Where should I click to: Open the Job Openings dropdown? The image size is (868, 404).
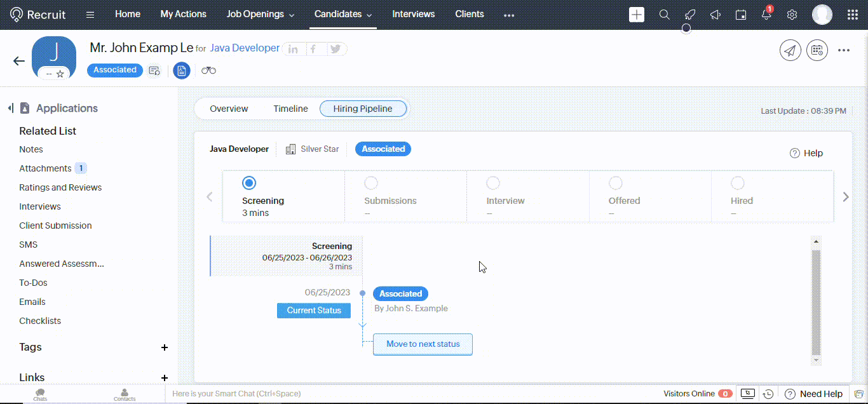pos(260,14)
